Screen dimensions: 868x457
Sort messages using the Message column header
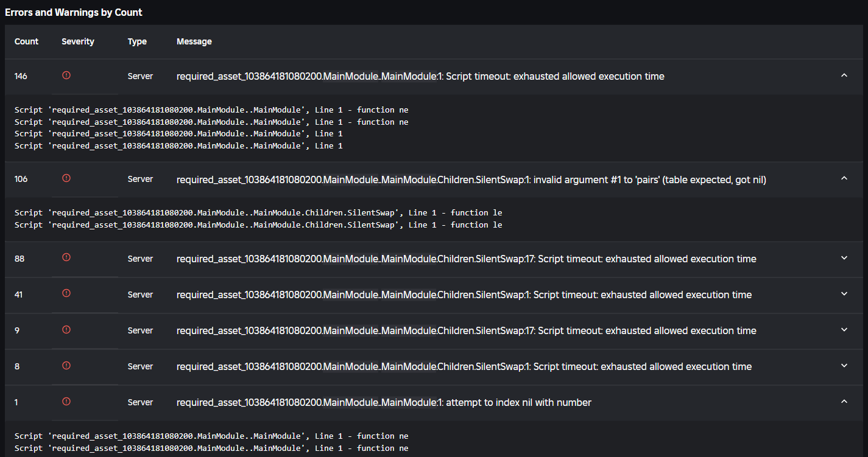tap(194, 41)
